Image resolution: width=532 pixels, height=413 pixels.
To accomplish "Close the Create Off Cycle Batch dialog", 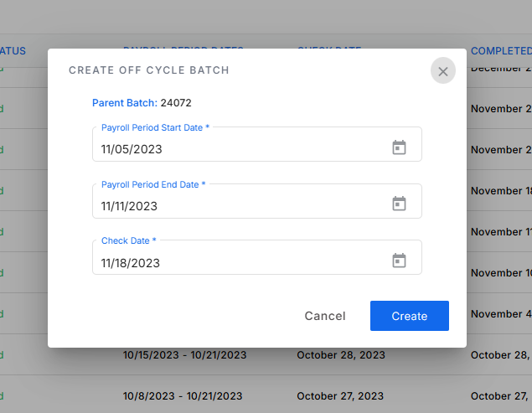I will tap(442, 71).
